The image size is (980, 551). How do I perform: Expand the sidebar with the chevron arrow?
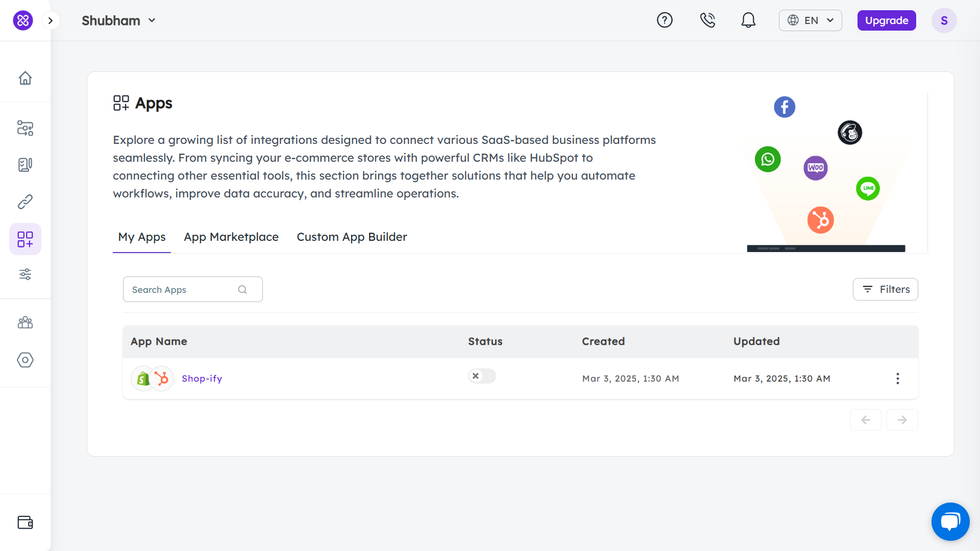click(51, 20)
